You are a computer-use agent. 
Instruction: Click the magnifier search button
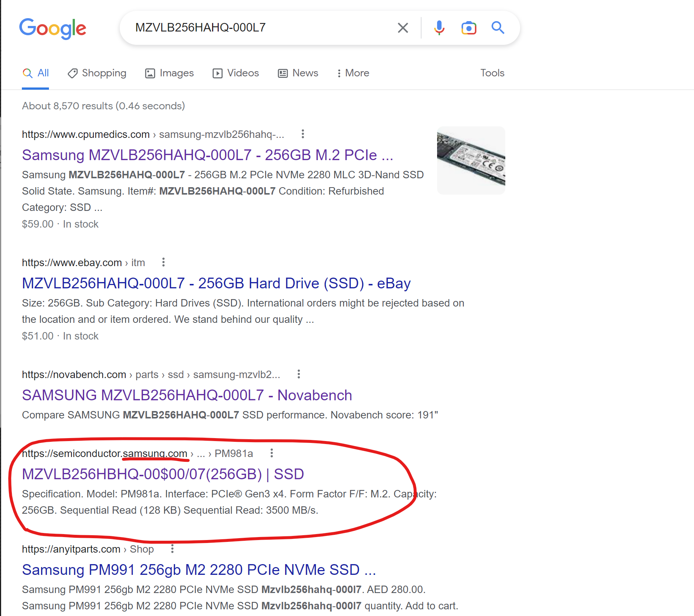[498, 28]
